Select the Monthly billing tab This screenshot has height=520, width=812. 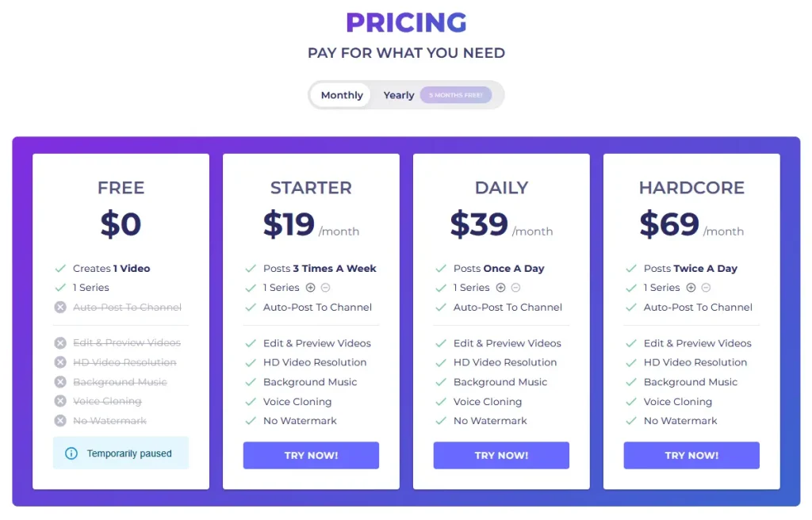point(340,94)
